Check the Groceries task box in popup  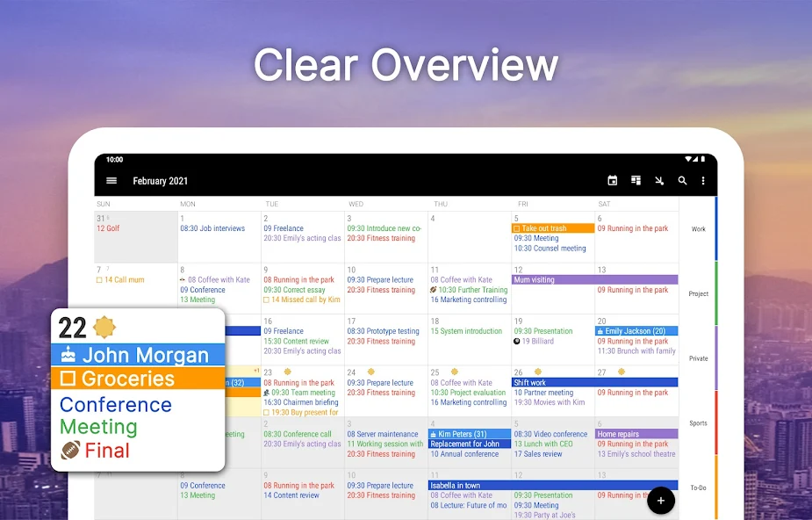coord(68,379)
